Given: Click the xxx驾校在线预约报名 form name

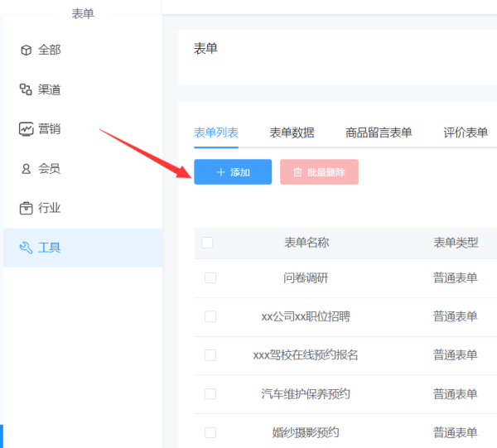Looking at the screenshot, I should tap(306, 355).
